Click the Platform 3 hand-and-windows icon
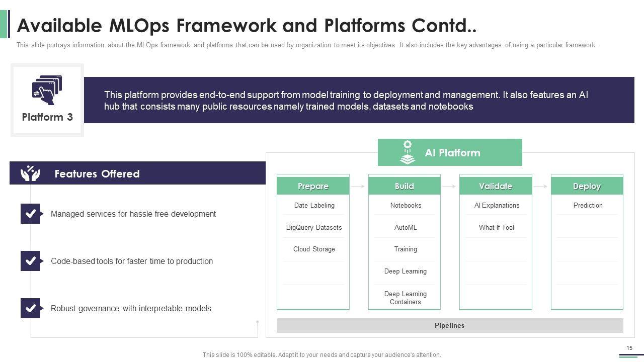The height and width of the screenshot is (362, 644). coord(47,89)
